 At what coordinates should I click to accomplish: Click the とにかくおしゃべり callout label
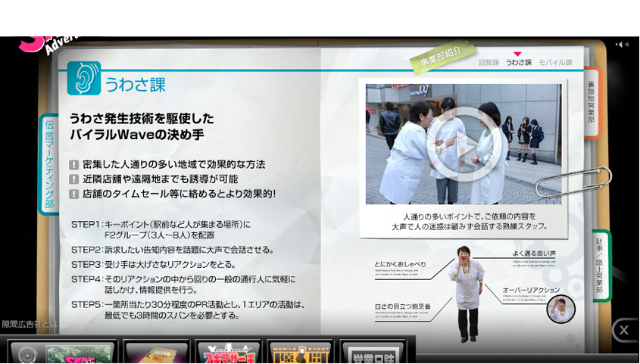click(400, 264)
